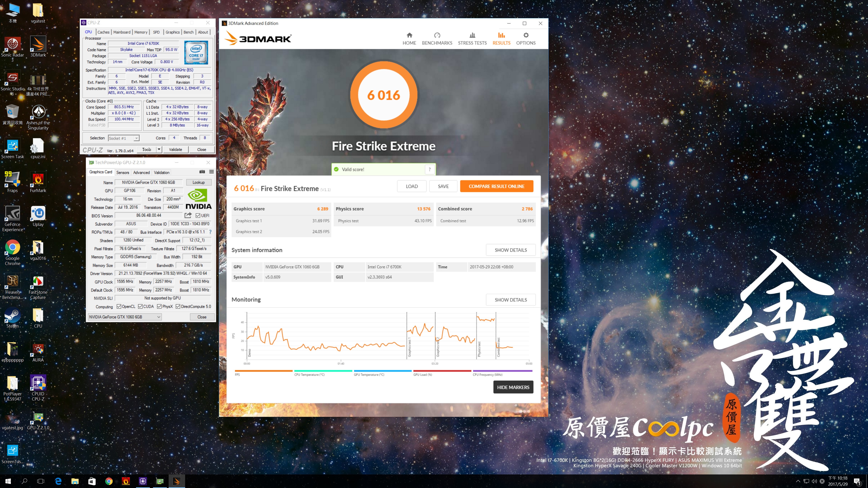Open OPTIONS gear in 3DMark
Image resolution: width=868 pixels, height=488 pixels.
coord(526,39)
